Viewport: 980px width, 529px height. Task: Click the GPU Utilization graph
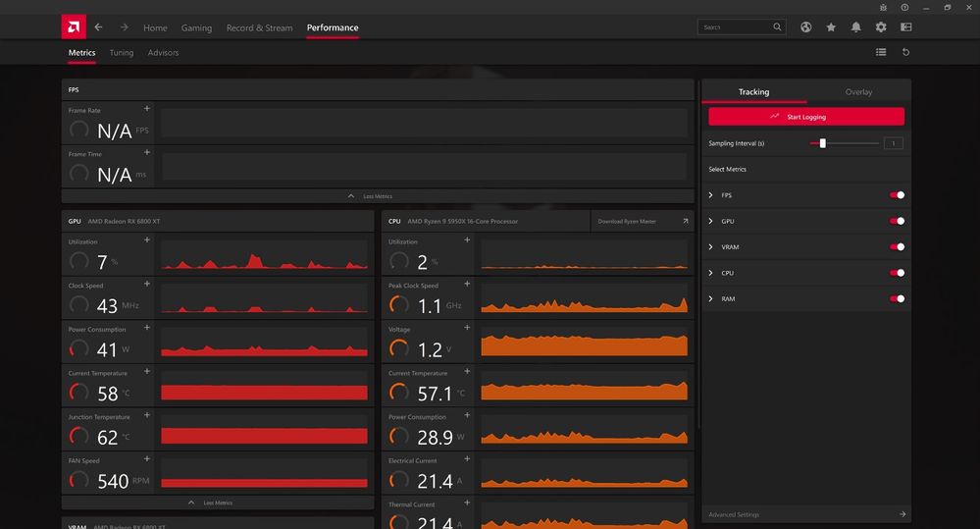(x=265, y=254)
